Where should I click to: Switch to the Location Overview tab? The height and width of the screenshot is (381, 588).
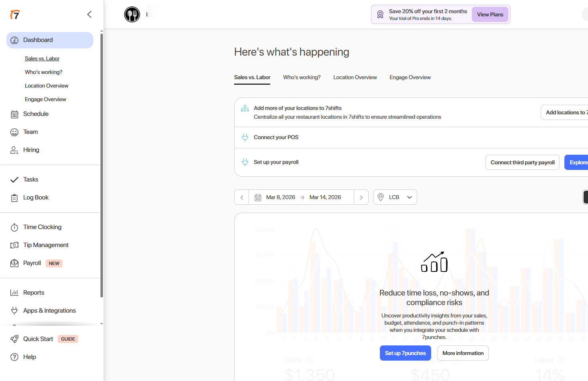point(355,78)
